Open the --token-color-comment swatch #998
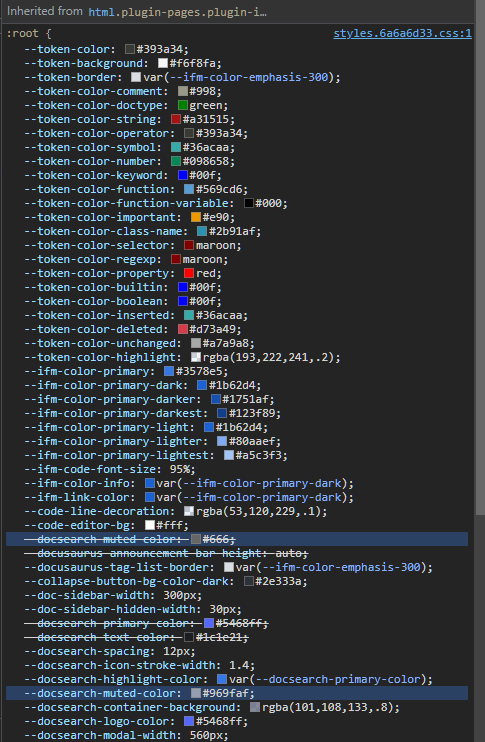Image resolution: width=485 pixels, height=742 pixels. click(x=183, y=91)
